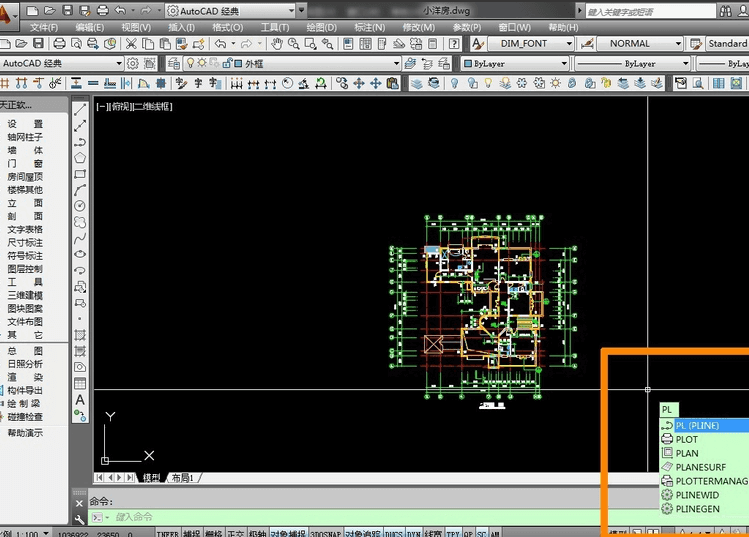This screenshot has width=749, height=537.
Task: Open ByLayer linetype dropdown
Action: (x=685, y=63)
